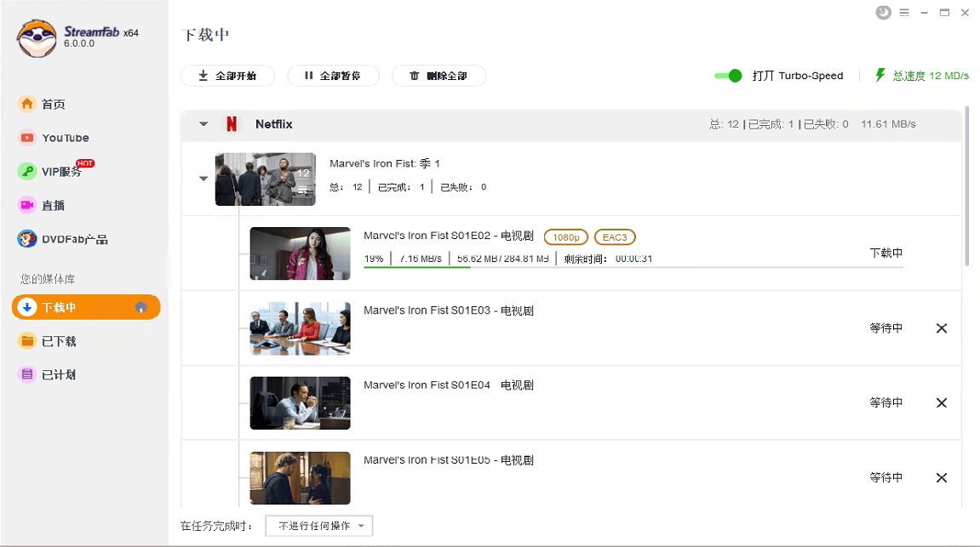Pause all downloads with 全部暂停

coord(333,76)
